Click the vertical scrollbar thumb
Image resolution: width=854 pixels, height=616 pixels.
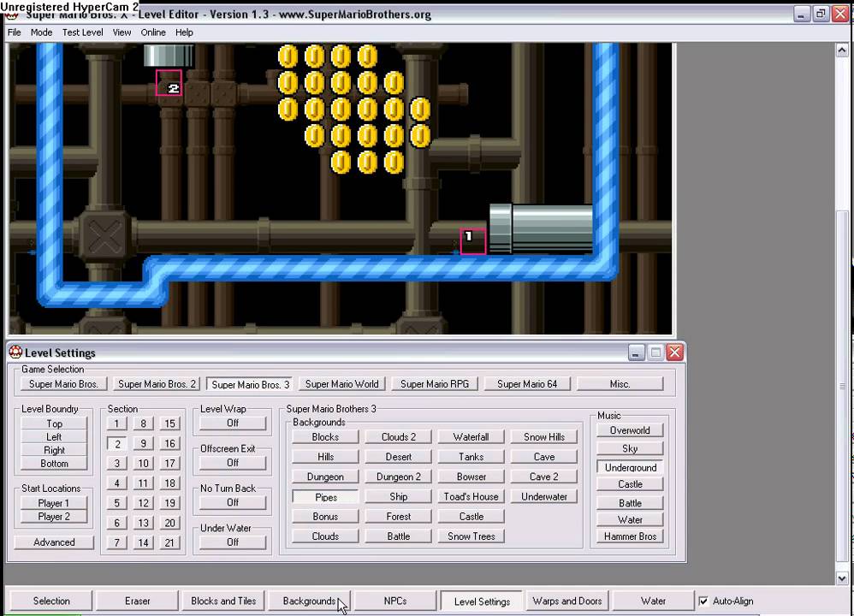[x=842, y=387]
